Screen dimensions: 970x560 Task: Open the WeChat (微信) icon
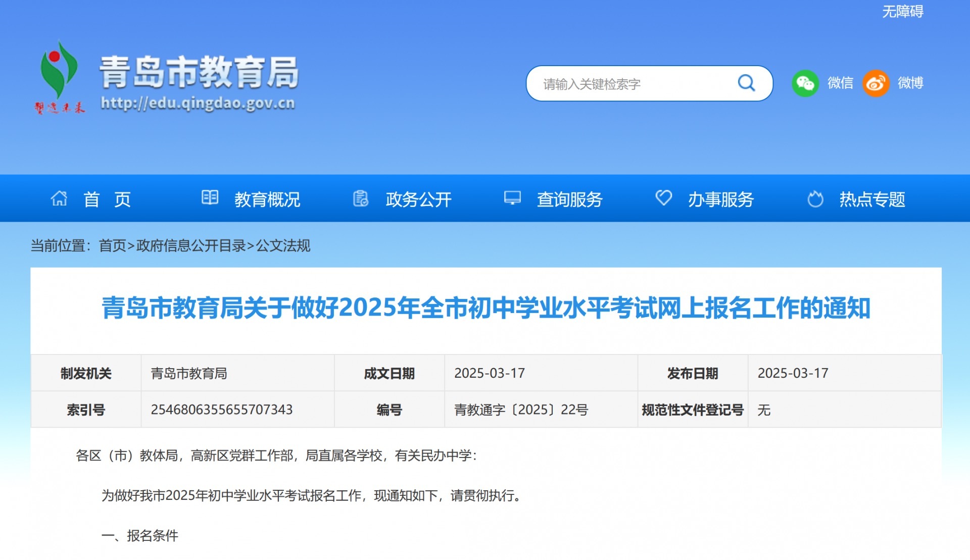tap(805, 83)
